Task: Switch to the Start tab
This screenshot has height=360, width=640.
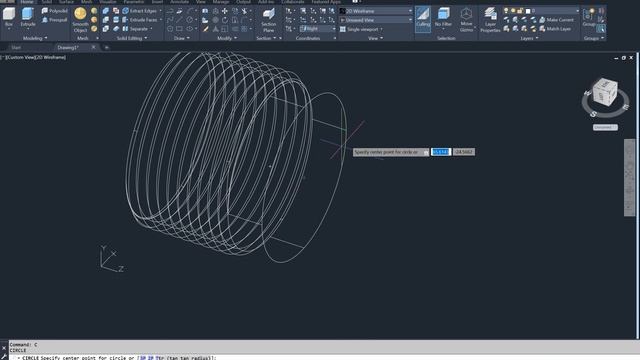Action: click(x=16, y=47)
